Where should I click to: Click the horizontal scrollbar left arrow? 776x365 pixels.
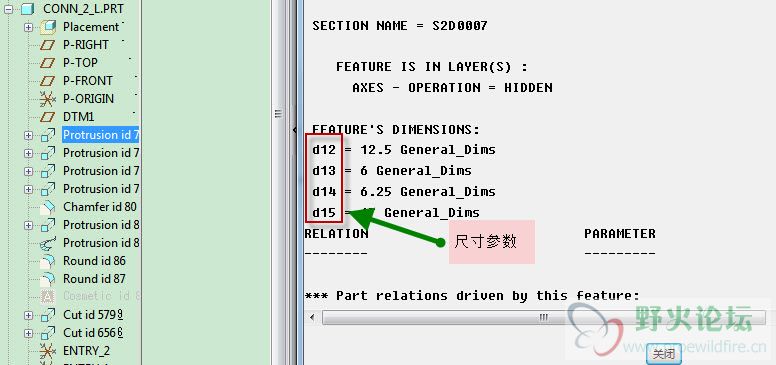(x=312, y=318)
